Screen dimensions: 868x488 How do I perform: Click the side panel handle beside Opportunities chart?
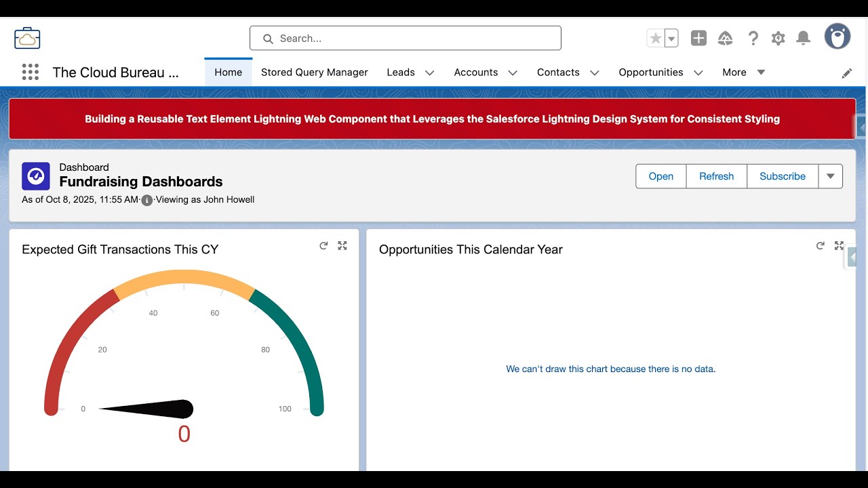pos(851,258)
